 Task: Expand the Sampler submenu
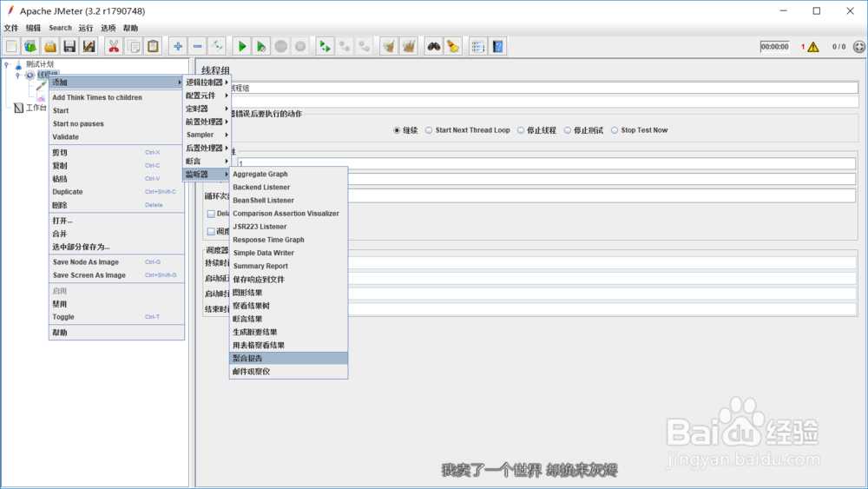207,135
